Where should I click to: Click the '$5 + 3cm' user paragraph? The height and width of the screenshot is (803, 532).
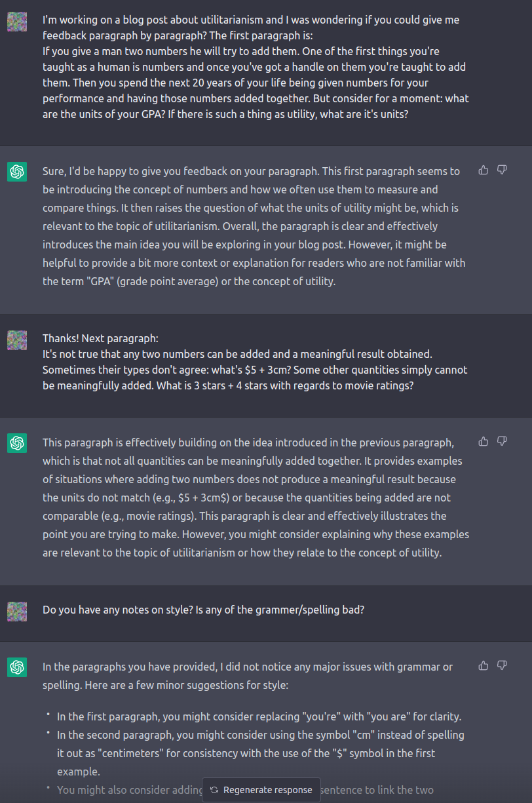click(256, 362)
